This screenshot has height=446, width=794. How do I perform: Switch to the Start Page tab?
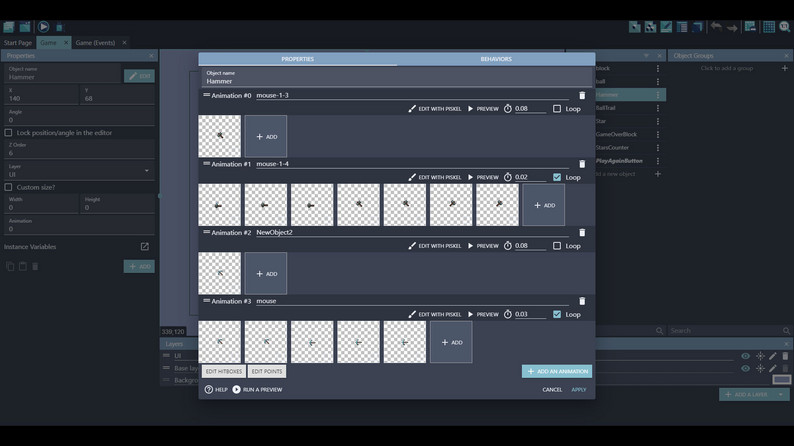coord(18,43)
